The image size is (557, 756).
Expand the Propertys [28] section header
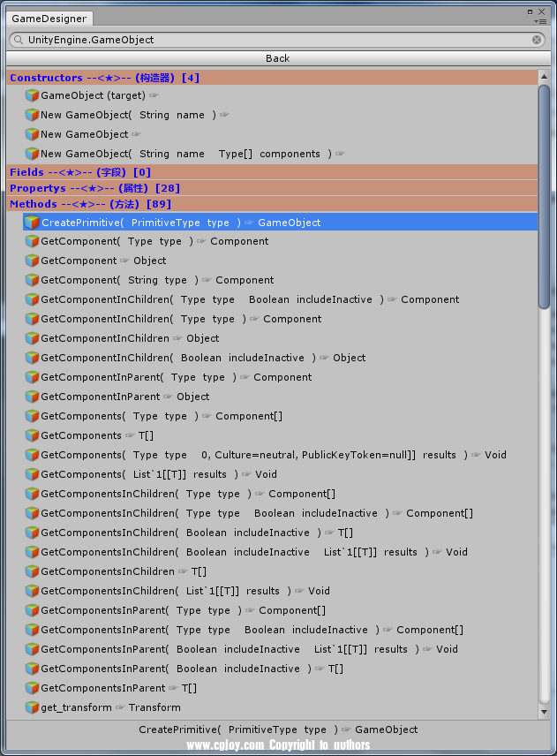pyautogui.click(x=272, y=188)
